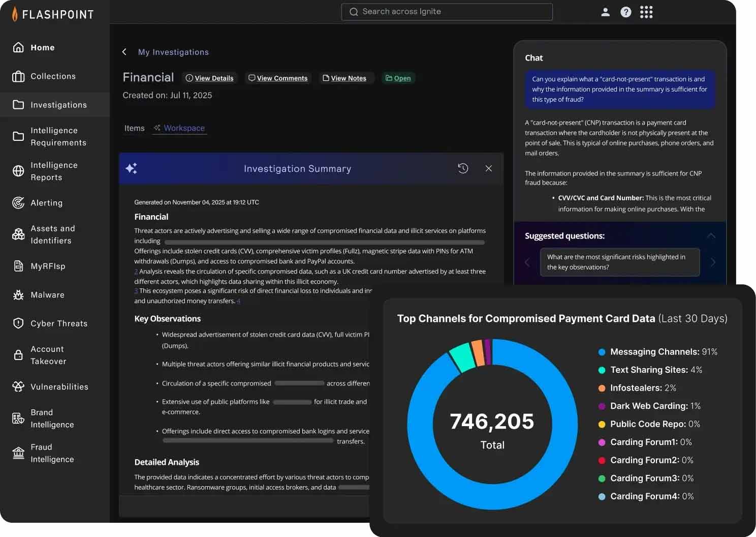
Task: Click the Open status button
Action: [398, 78]
